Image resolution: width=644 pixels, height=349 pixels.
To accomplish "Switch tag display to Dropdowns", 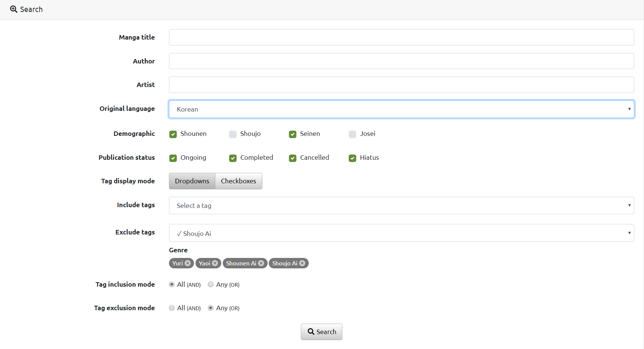I will pyautogui.click(x=192, y=181).
